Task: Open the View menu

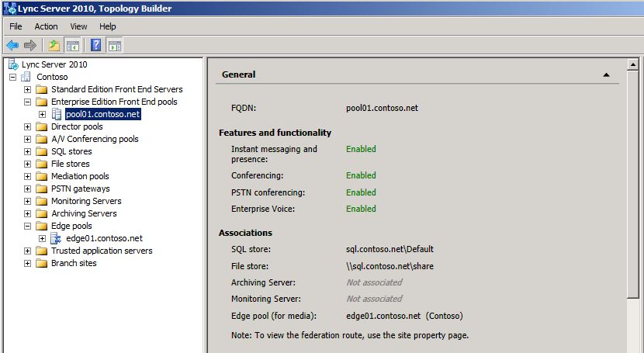Action: (78, 26)
